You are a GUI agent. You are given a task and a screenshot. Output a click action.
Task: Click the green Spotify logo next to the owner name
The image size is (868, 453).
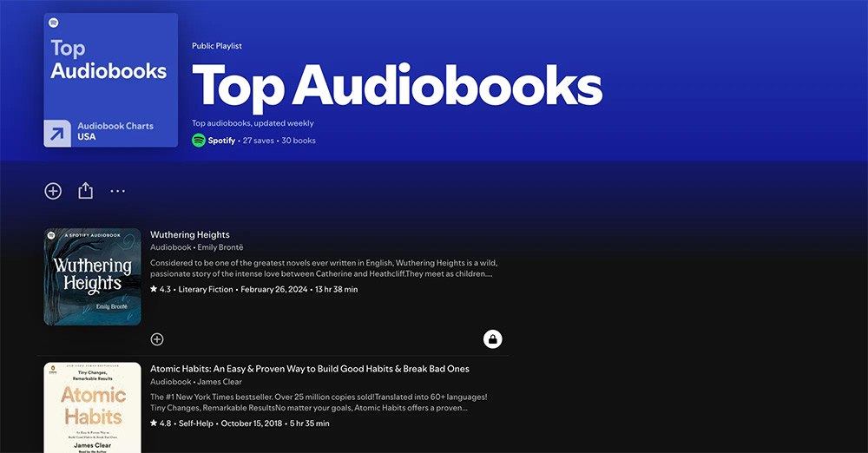click(199, 140)
